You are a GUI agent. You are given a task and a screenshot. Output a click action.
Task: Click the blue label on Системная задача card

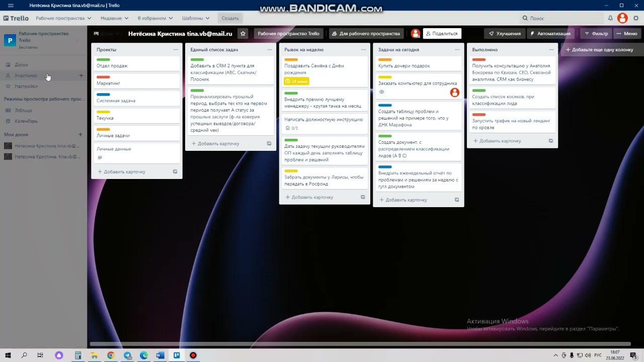click(x=103, y=95)
